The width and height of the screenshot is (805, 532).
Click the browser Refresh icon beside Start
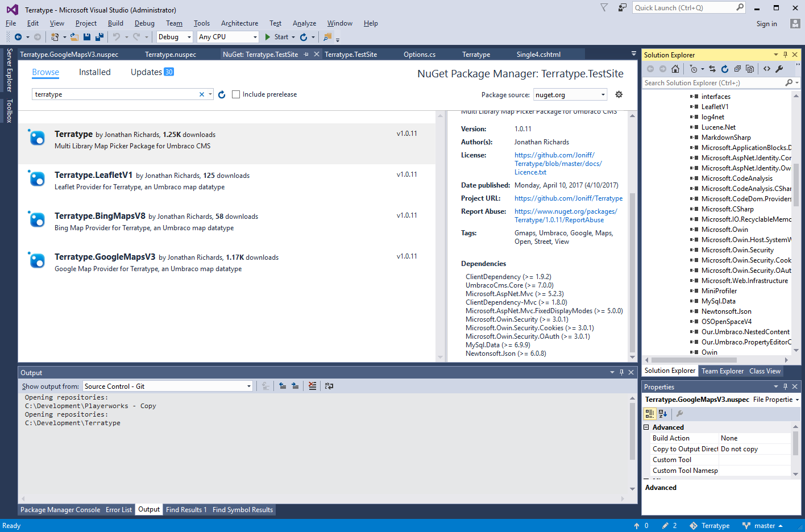click(304, 37)
